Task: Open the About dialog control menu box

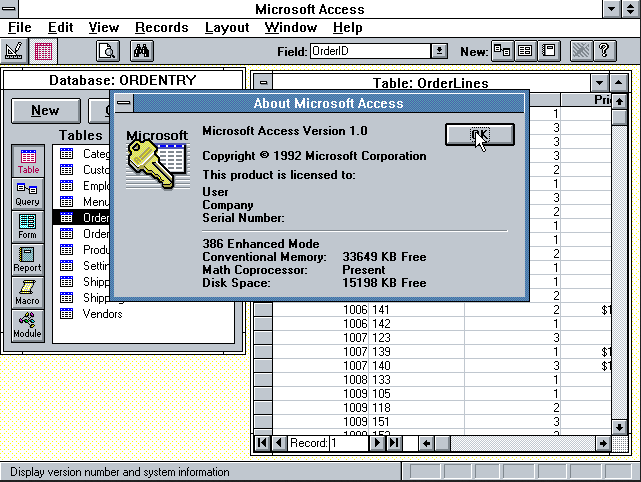Action: click(x=124, y=103)
